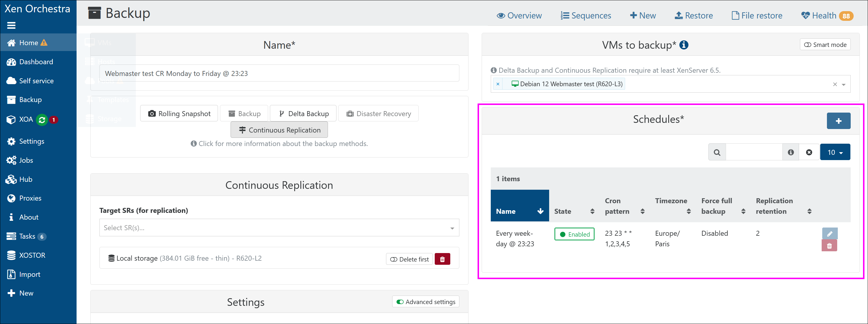Click the backup job Name input field
Screen dimensions: 868x324
[x=279, y=73]
